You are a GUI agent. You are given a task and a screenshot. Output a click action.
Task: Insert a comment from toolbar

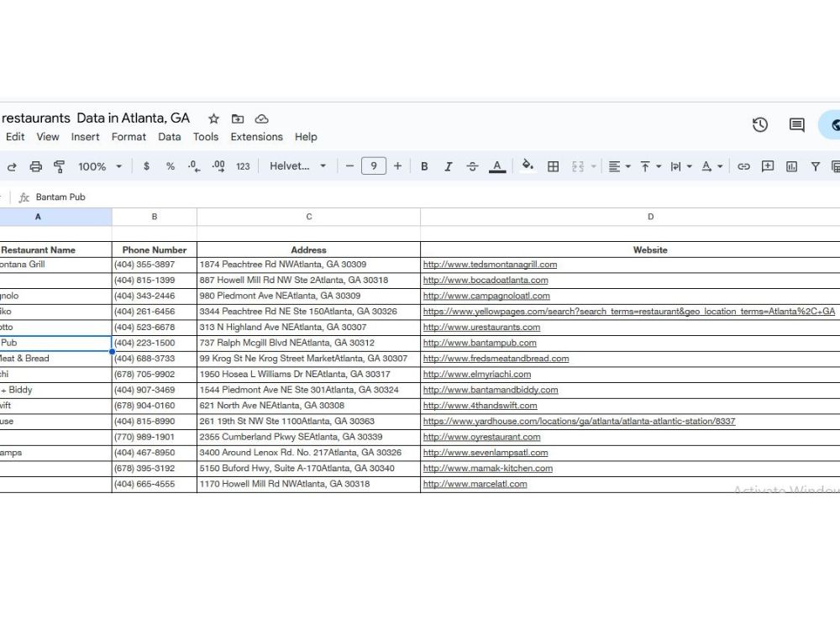768,166
